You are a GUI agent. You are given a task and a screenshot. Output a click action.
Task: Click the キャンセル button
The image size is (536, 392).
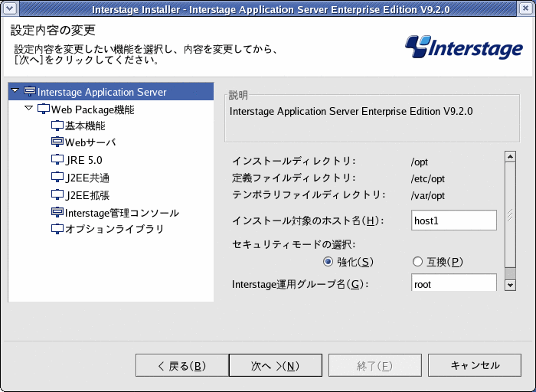pos(475,365)
